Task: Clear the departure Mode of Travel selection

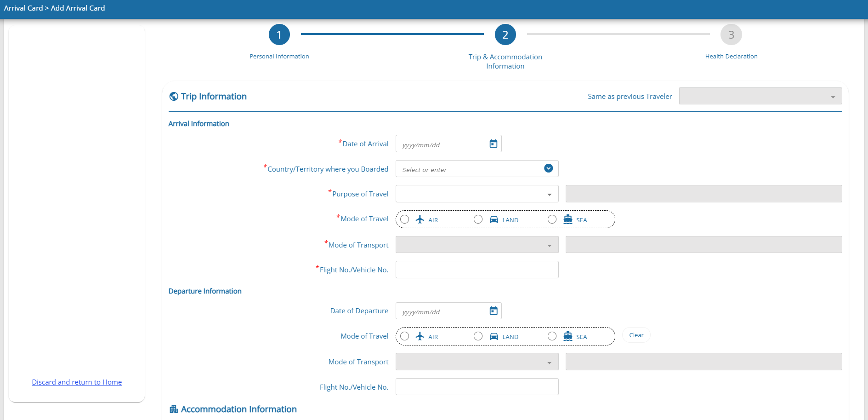Action: (x=636, y=335)
